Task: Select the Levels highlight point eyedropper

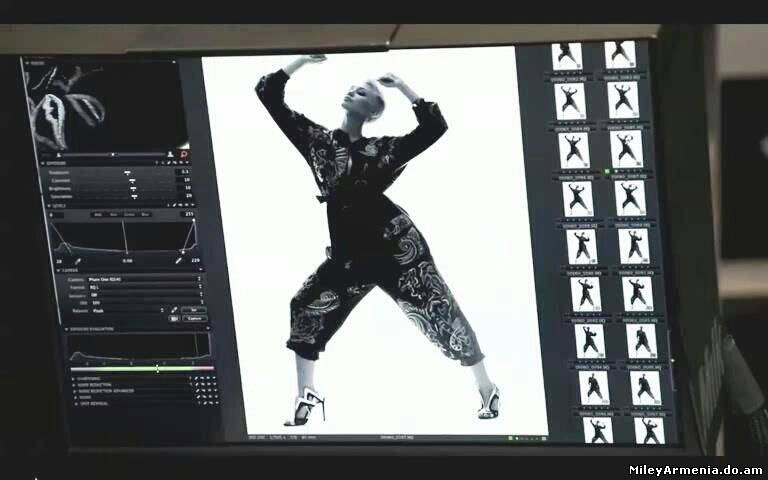Action: pyautogui.click(x=178, y=261)
